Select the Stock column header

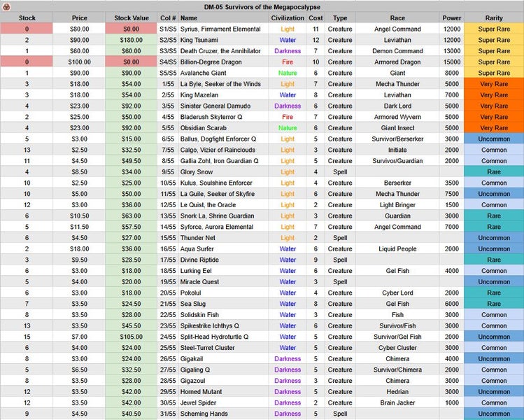pos(27,18)
